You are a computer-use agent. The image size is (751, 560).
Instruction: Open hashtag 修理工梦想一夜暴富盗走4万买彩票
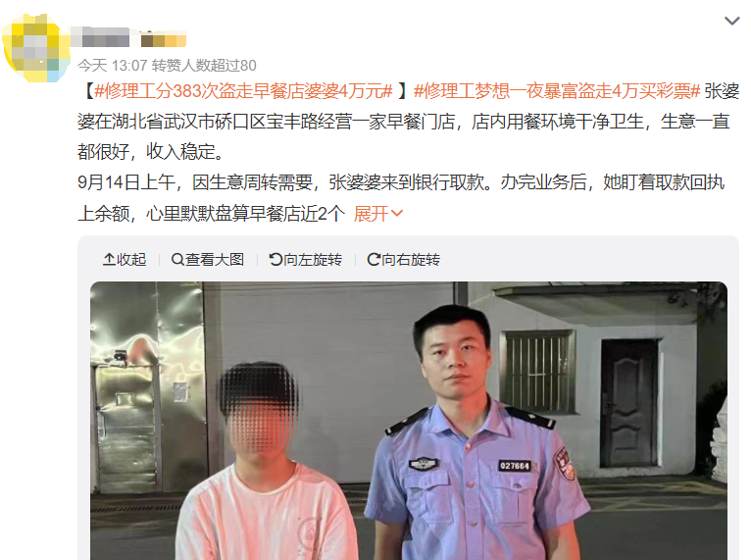click(557, 91)
